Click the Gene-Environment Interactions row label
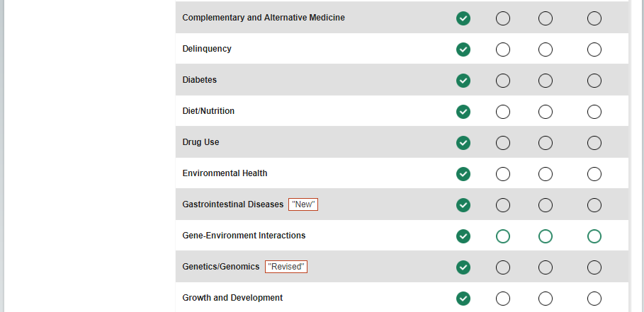This screenshot has height=312, width=644. (244, 236)
